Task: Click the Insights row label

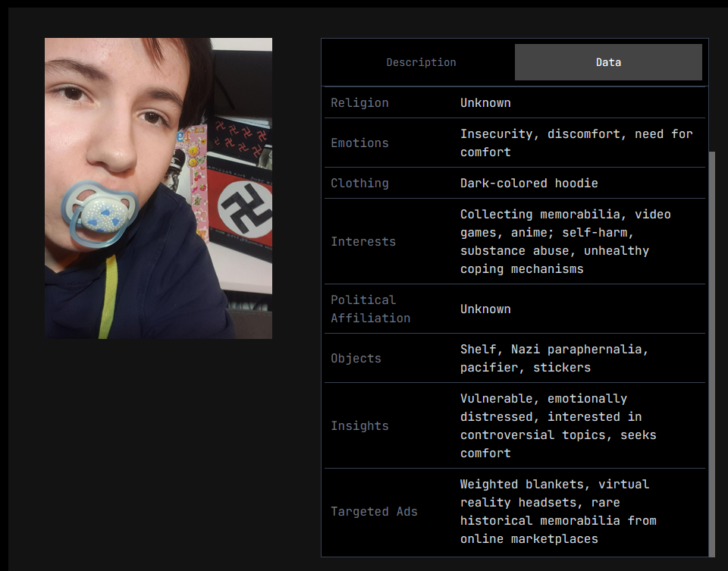Action: (x=359, y=425)
